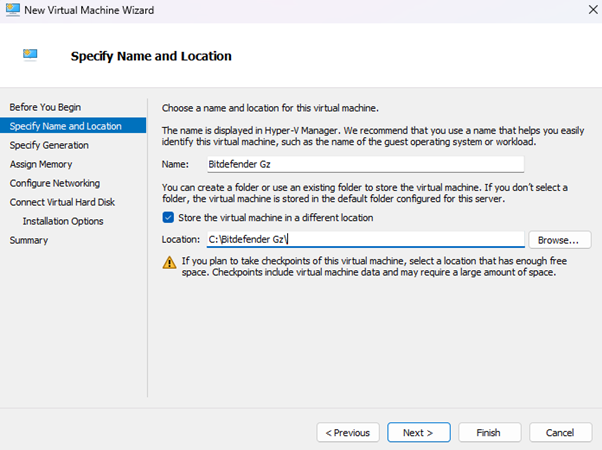Open the Configure Networking step

point(55,183)
